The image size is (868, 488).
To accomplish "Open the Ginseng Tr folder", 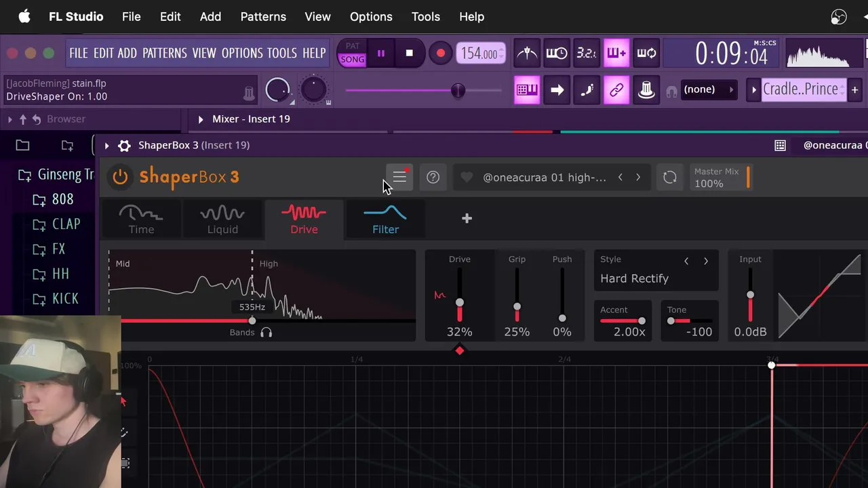I will [56, 175].
